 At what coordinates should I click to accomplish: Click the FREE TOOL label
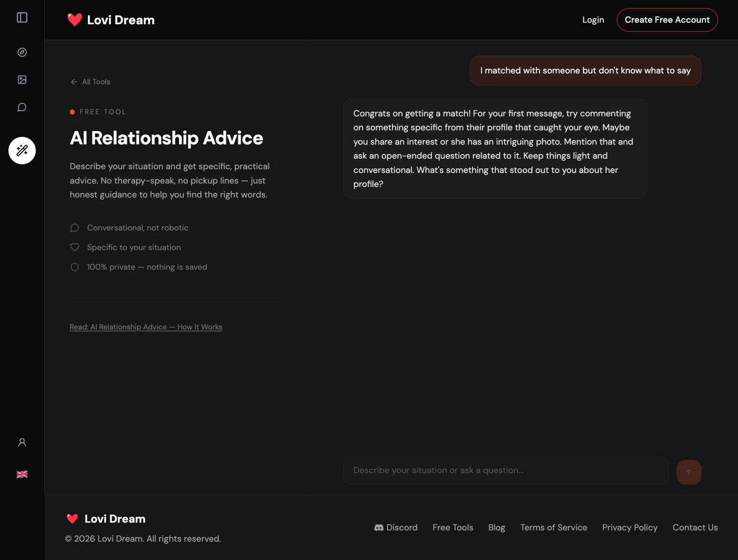(103, 112)
